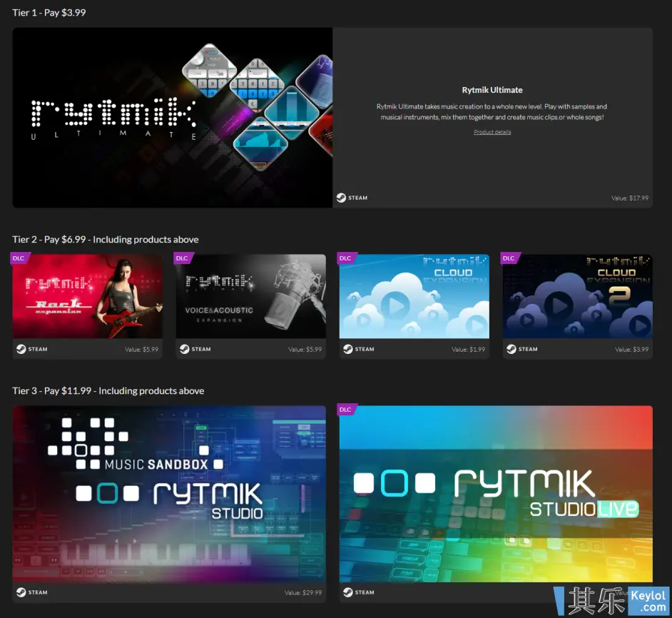The image size is (672, 618).
Task: Click the 'Value: $5.99' under Voice & Acoustic
Action: (305, 350)
